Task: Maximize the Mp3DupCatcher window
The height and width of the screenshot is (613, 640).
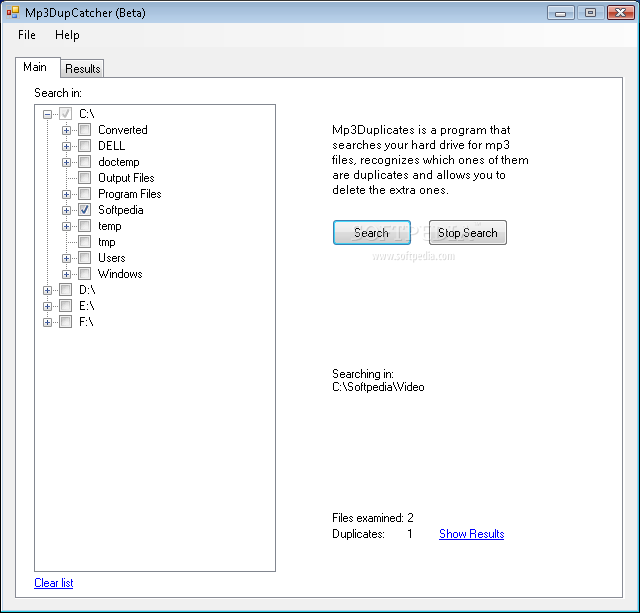Action: pos(590,13)
